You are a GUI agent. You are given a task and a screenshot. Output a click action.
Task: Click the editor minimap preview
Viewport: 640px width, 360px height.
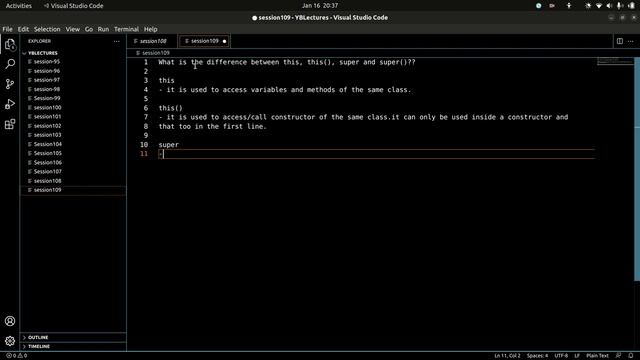(615, 61)
